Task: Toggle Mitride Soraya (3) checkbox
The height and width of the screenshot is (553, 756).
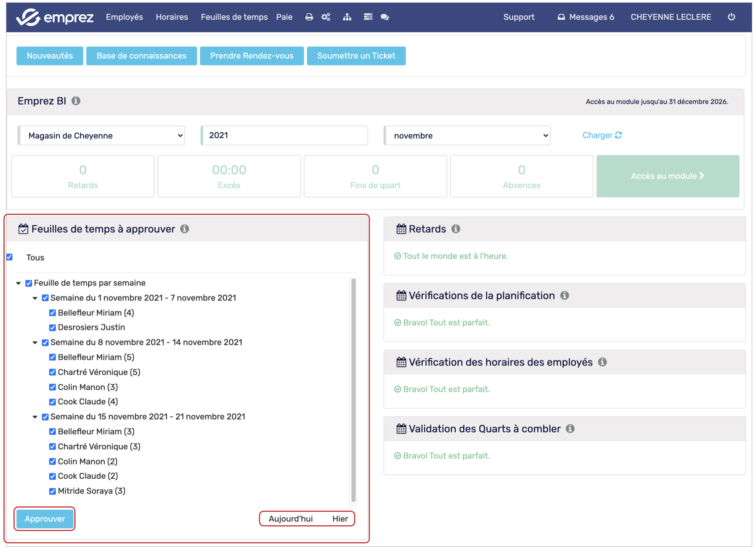Action: pos(52,491)
